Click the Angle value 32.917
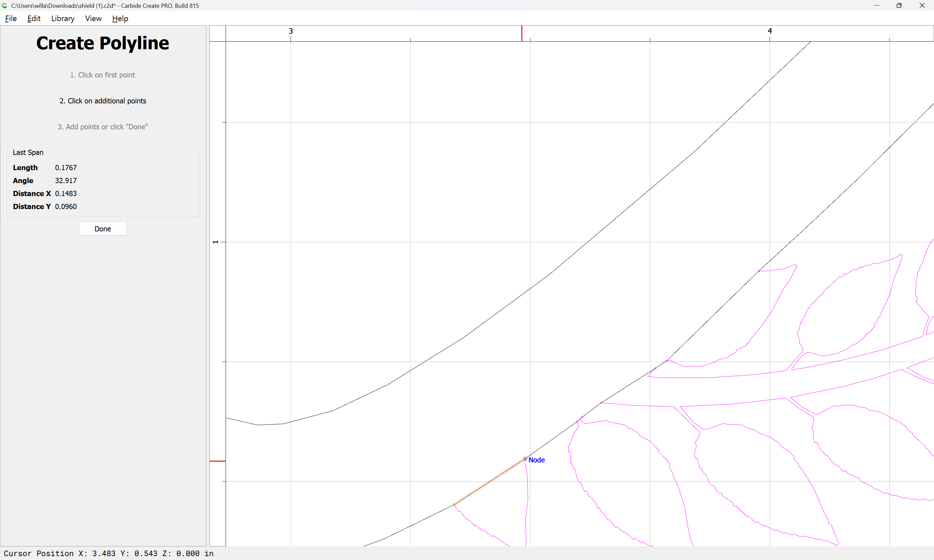Screen dimensions: 934x560 [66, 181]
